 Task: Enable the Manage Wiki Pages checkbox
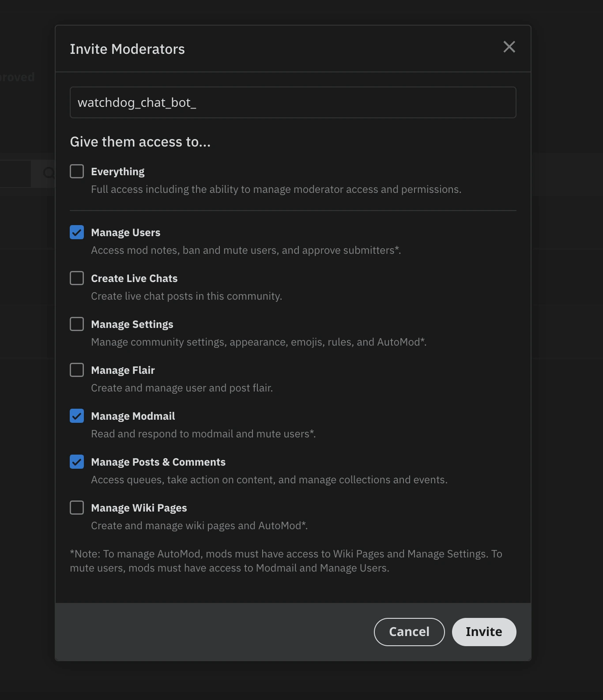[77, 508]
